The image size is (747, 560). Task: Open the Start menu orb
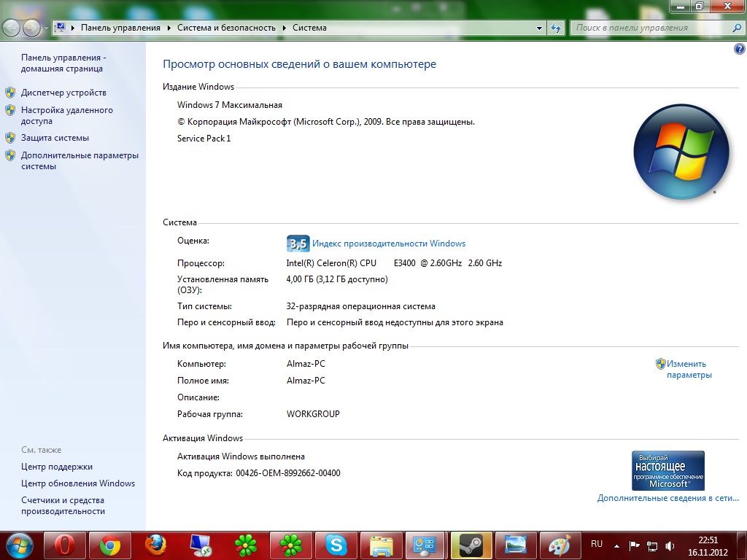tap(19, 545)
